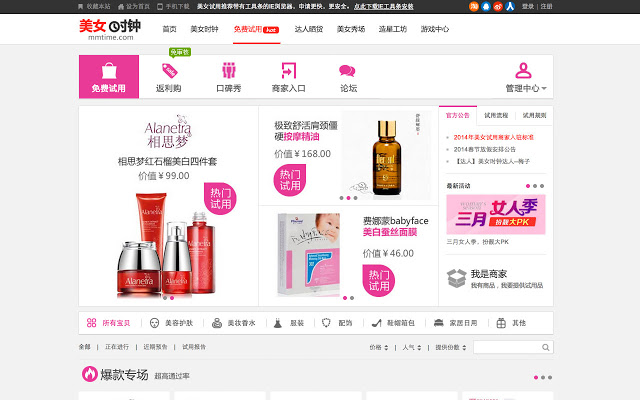Select the middle dot in 爆款专场 row
Image resolution: width=640 pixels, height=400 pixels.
(x=543, y=378)
